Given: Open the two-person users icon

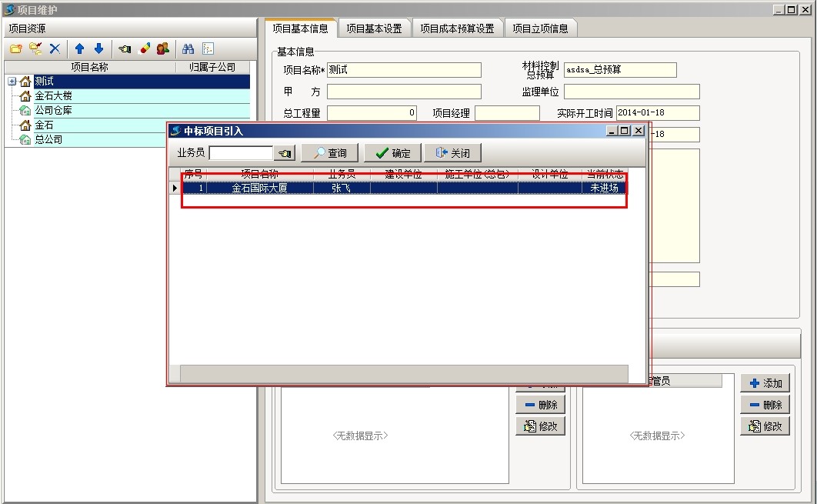Looking at the screenshot, I should pos(162,48).
